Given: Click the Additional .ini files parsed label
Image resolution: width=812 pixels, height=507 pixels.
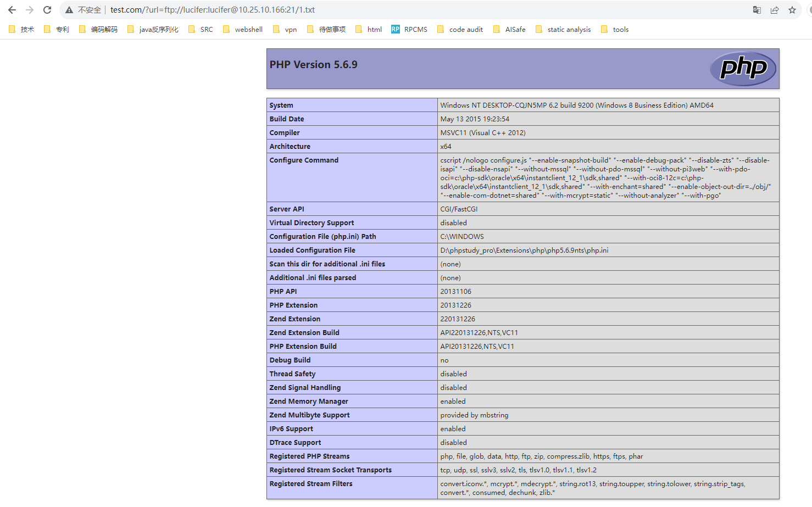Looking at the screenshot, I should click(313, 278).
